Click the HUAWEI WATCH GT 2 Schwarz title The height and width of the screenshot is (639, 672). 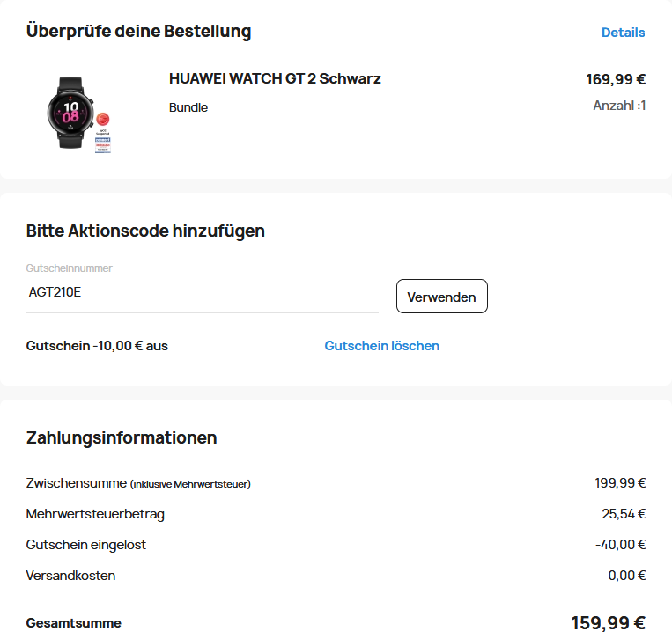pos(275,79)
